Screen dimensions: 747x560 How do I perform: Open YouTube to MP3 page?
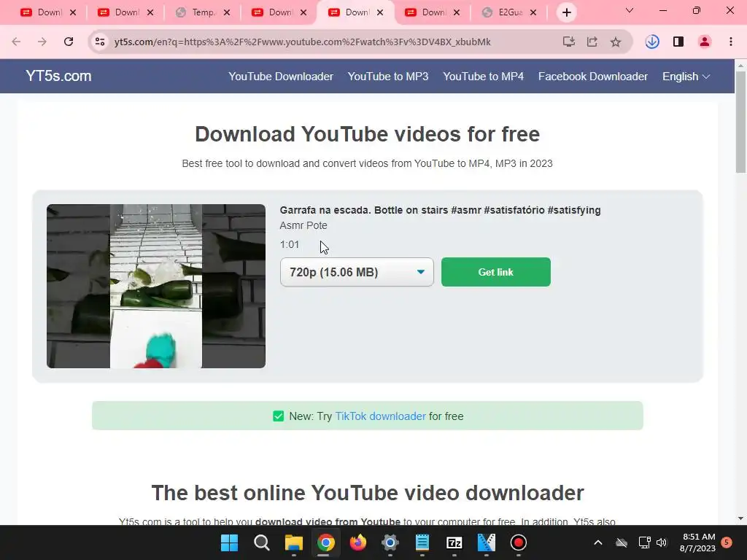tap(388, 76)
